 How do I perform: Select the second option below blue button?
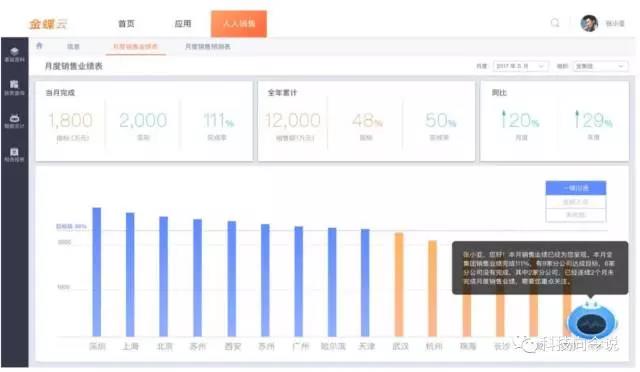coord(576,202)
